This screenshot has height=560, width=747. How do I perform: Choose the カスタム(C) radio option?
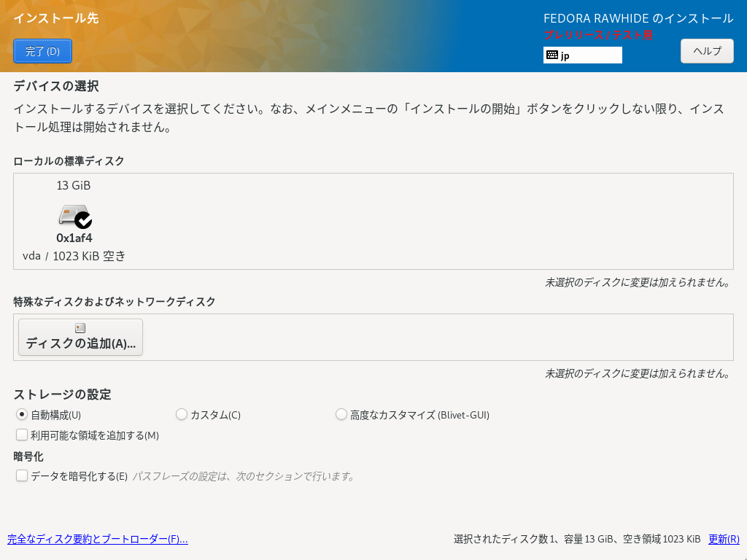click(x=181, y=414)
